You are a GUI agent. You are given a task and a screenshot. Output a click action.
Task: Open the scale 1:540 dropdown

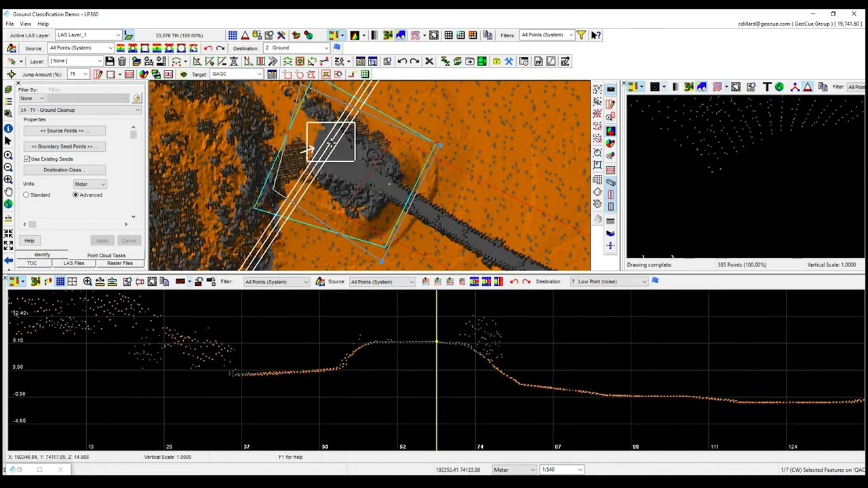pos(561,470)
